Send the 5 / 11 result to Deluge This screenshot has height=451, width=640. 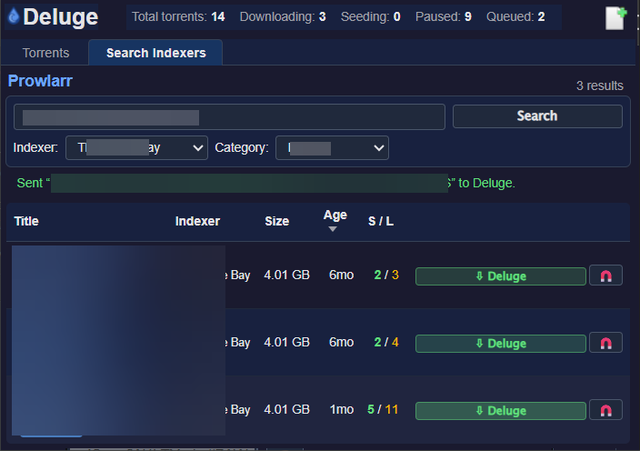point(501,411)
